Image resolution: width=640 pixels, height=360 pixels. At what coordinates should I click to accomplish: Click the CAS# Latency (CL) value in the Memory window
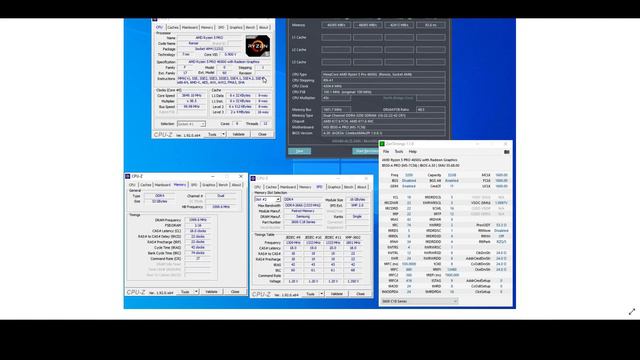pos(198,231)
